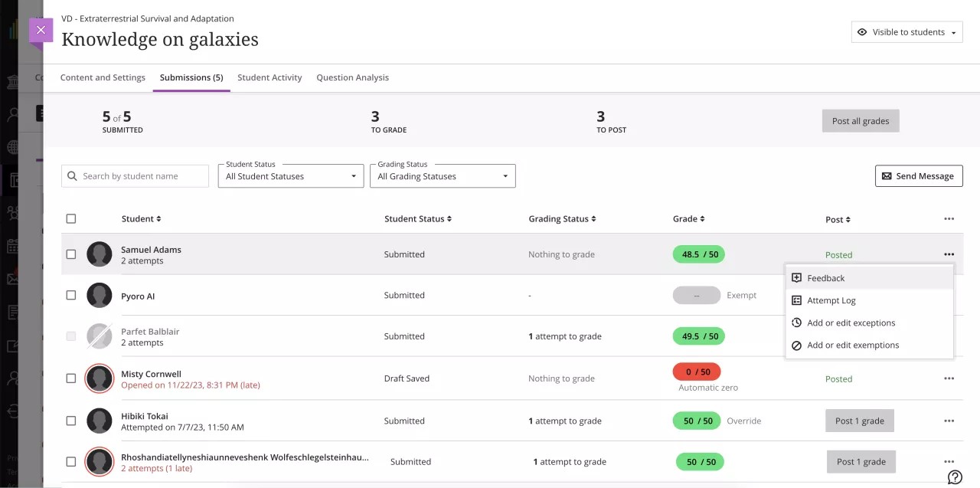Open the magnifying glass search icon
The height and width of the screenshot is (488, 980).
pos(73,175)
